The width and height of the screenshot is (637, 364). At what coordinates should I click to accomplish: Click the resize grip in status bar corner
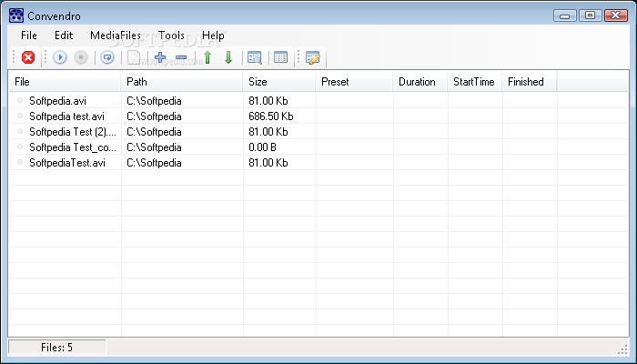pos(622,349)
